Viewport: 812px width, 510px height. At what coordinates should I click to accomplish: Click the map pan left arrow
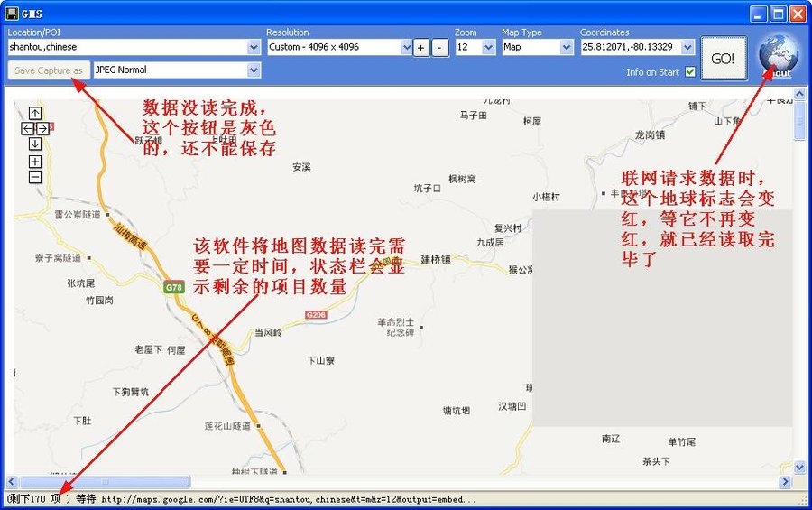click(27, 129)
